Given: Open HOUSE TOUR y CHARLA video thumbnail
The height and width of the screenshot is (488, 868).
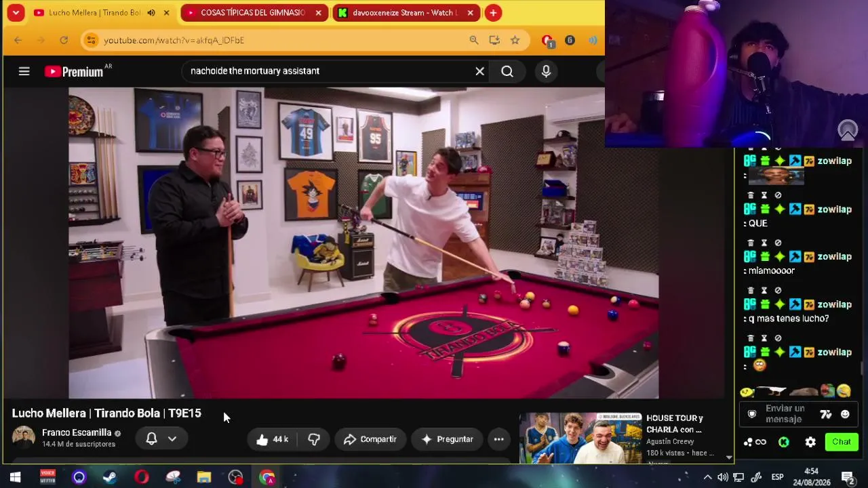Looking at the screenshot, I should pyautogui.click(x=580, y=438).
